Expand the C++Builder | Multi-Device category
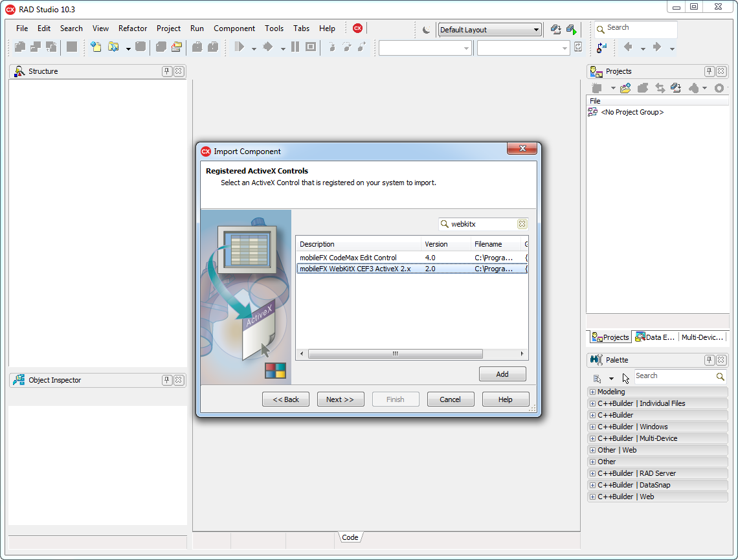 592,438
